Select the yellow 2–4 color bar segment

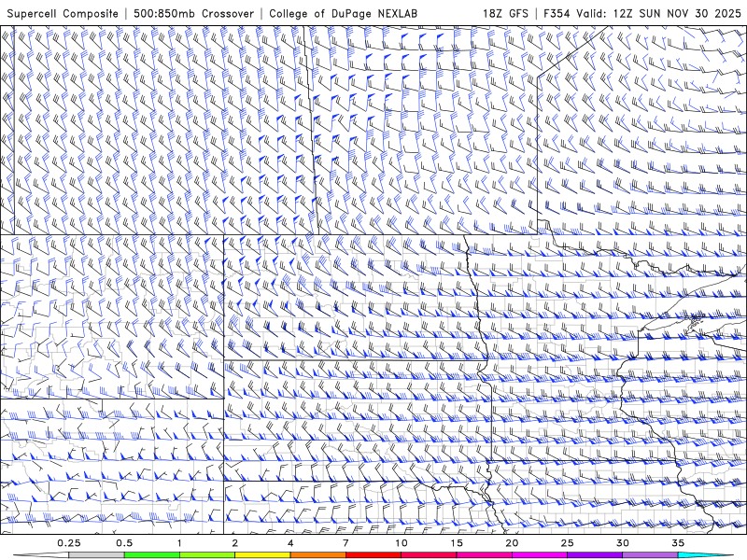pyautogui.click(x=262, y=555)
